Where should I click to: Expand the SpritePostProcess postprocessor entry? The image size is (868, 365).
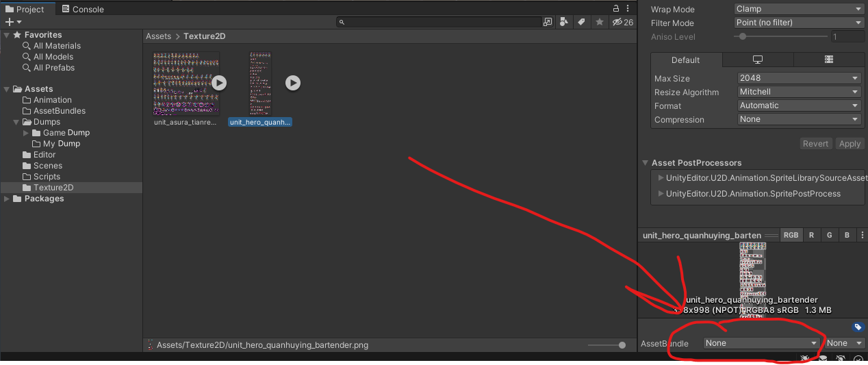pyautogui.click(x=661, y=194)
